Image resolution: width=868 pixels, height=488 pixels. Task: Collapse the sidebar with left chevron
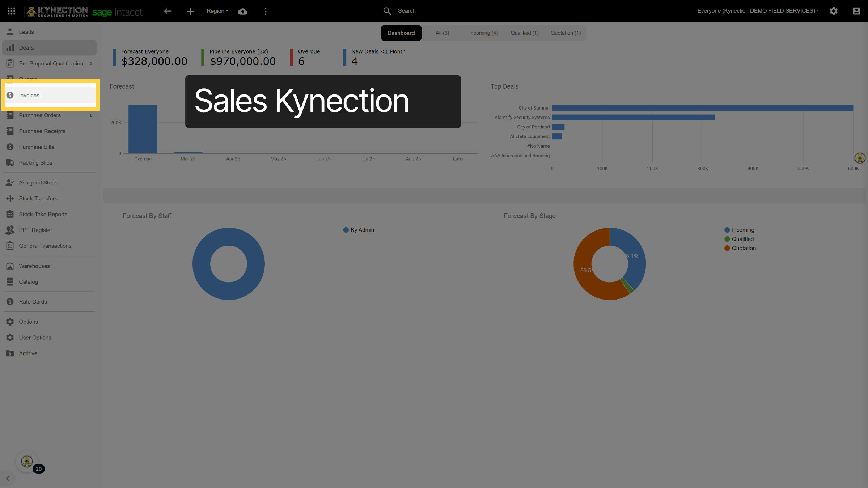tap(8, 479)
